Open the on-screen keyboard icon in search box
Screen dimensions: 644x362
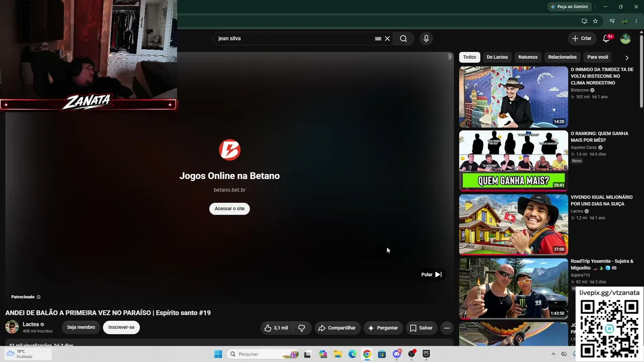[x=378, y=39]
